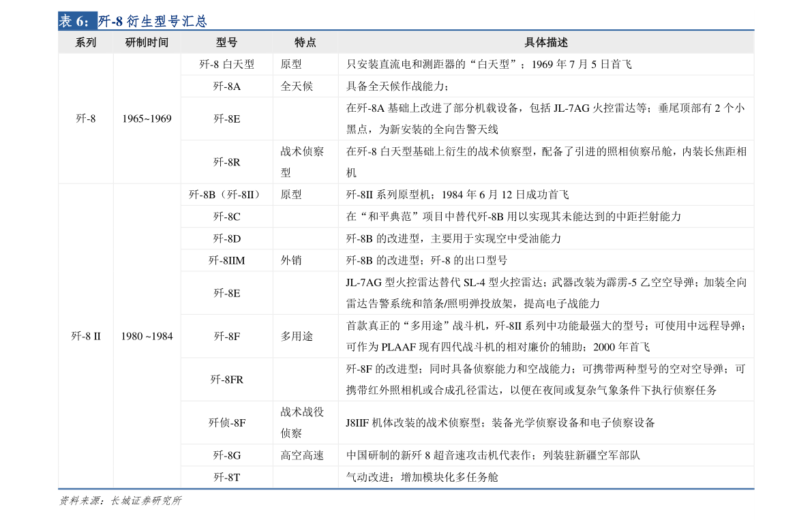Screen dimensions: 812x520
Task: Select the 歼-8 白天型 model cell
Action: (226, 64)
